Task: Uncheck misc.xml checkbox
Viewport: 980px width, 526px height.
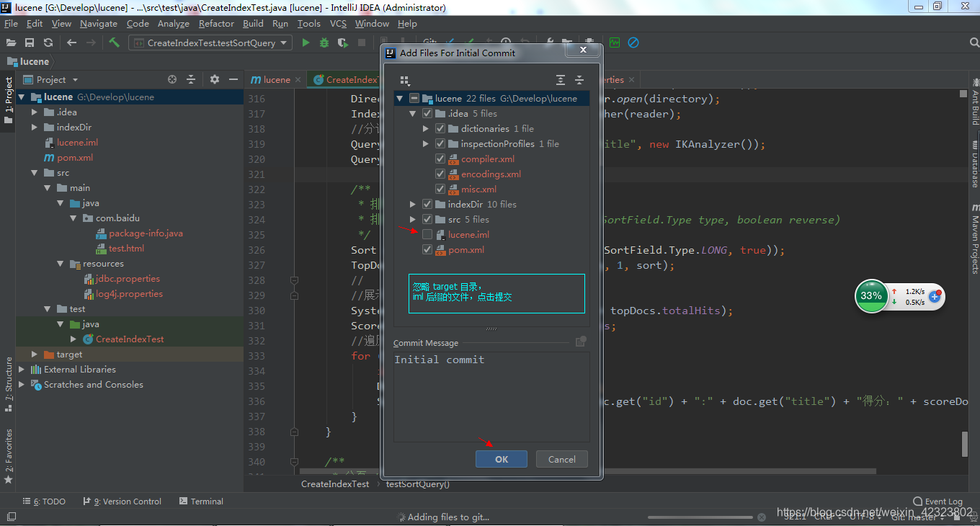Action: [440, 189]
